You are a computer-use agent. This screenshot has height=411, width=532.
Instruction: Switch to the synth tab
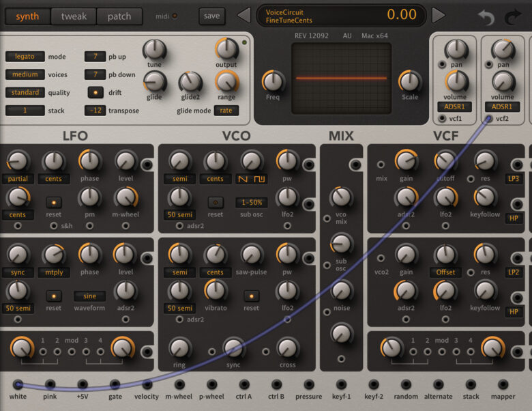tap(27, 16)
